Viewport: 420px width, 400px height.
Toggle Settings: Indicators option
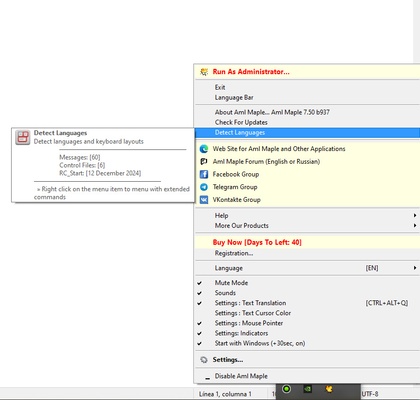307,333
